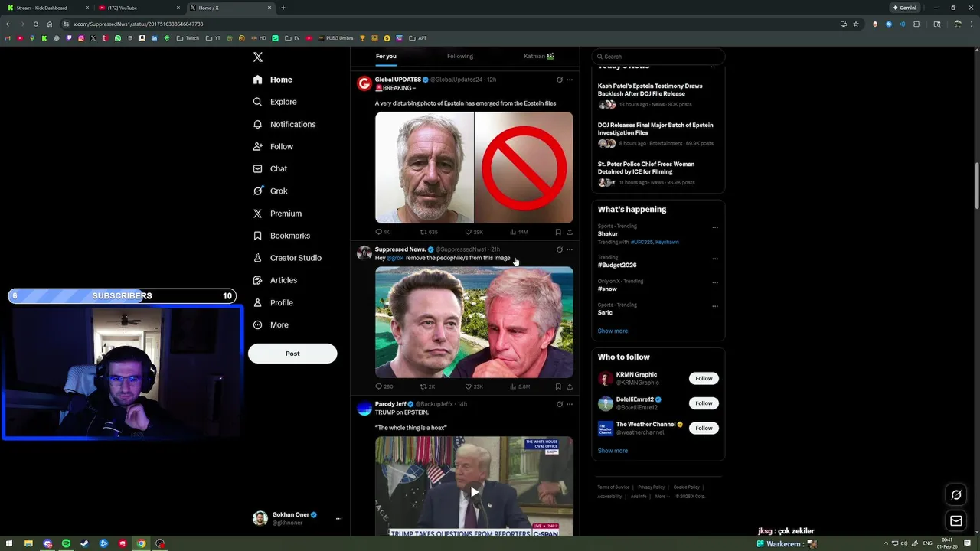Switch to the YouTube browser tab
The image size is (980, 551).
pyautogui.click(x=139, y=8)
